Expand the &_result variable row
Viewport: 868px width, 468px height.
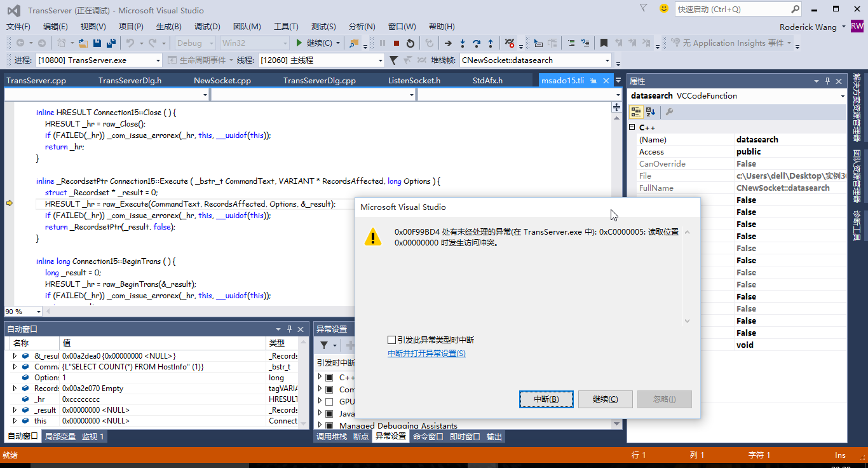(x=15, y=356)
